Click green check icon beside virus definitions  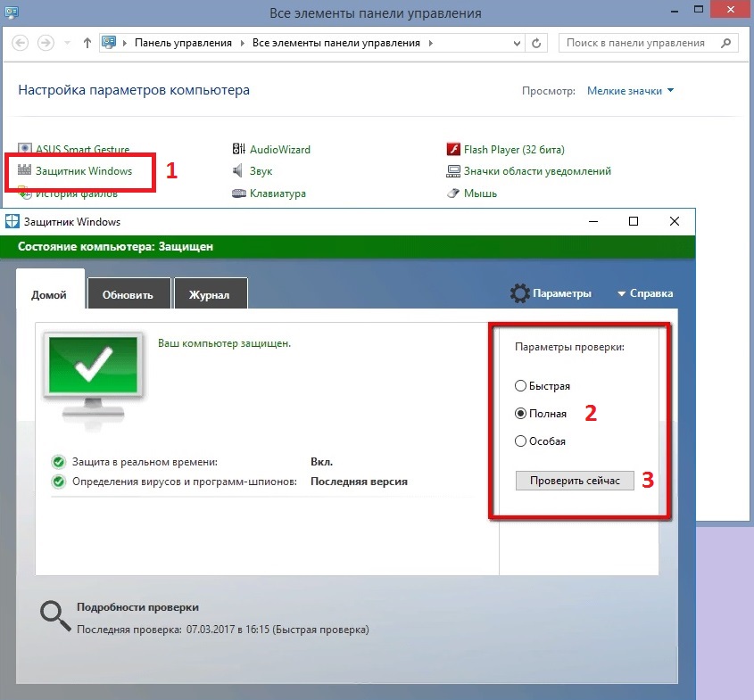[x=59, y=482]
